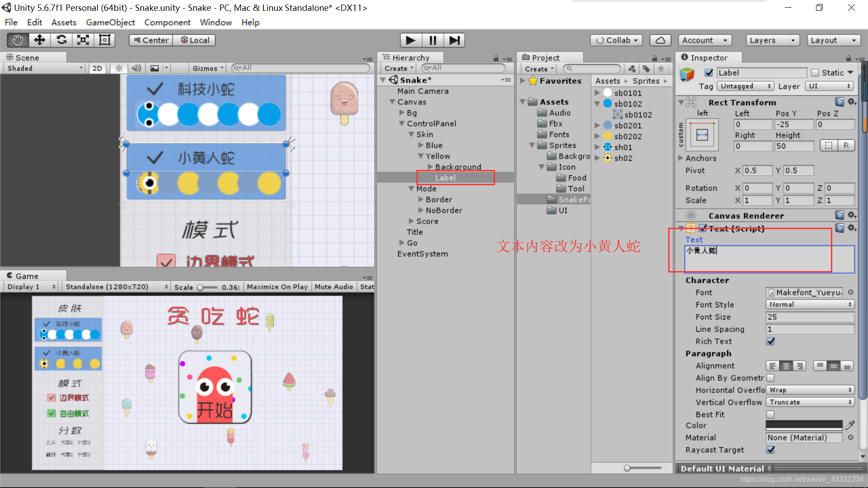Open the Layout dropdown

tap(834, 40)
